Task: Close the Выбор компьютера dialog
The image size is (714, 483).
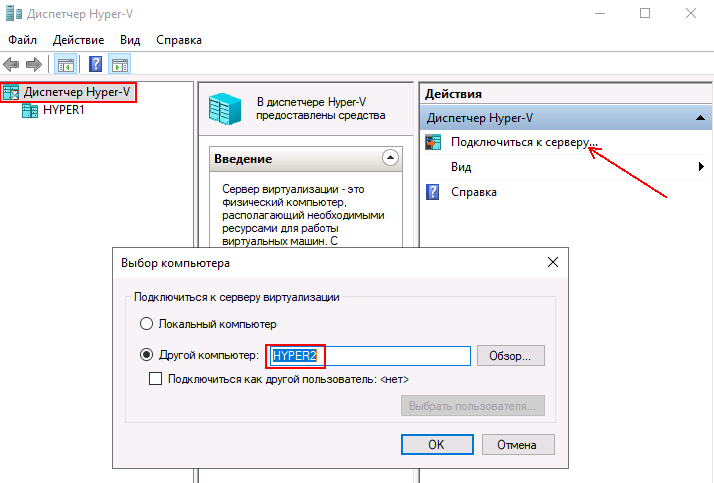Action: pyautogui.click(x=552, y=262)
